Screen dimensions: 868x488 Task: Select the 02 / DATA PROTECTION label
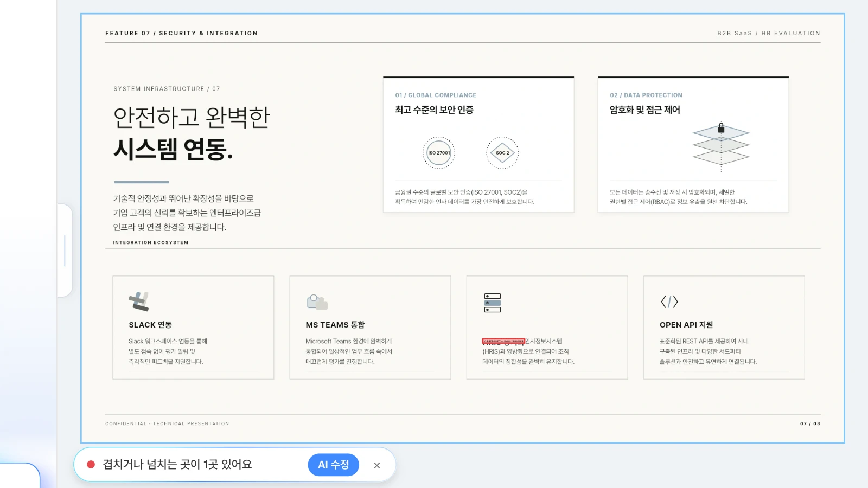pyautogui.click(x=646, y=95)
